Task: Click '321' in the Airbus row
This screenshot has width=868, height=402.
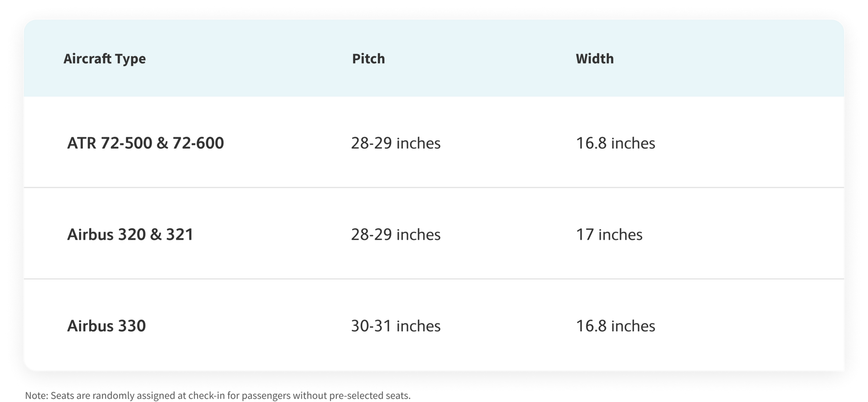Action: click(180, 235)
